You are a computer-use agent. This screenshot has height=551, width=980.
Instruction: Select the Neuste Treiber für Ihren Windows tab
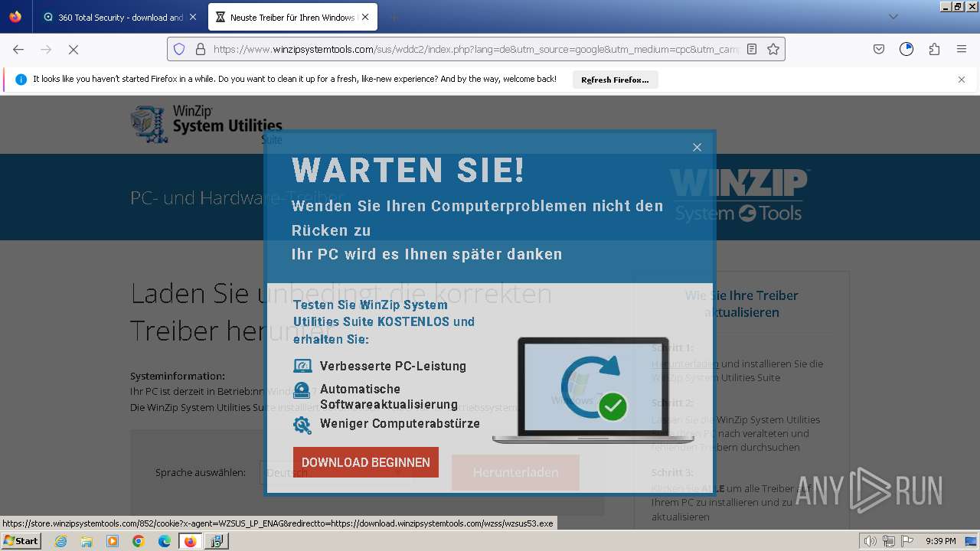point(292,17)
